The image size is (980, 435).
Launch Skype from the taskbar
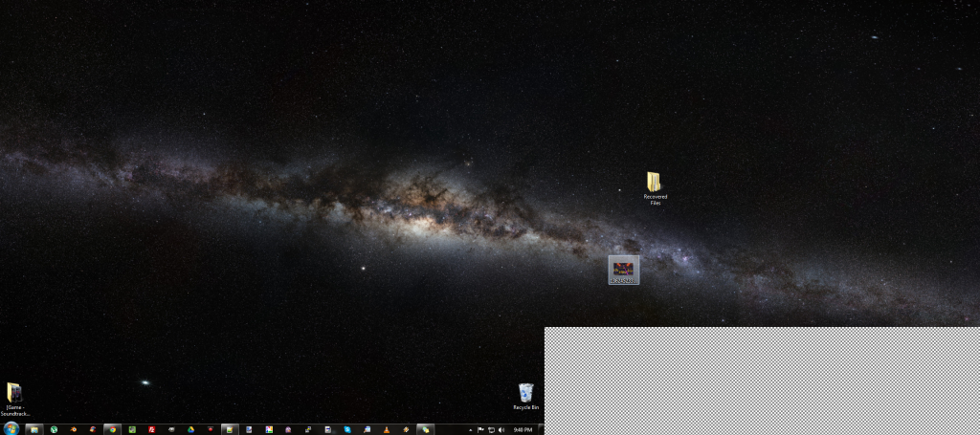point(347,429)
